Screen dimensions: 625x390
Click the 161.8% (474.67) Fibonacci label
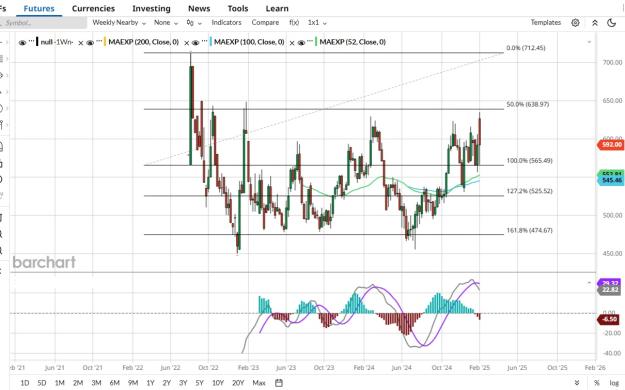tap(529, 230)
